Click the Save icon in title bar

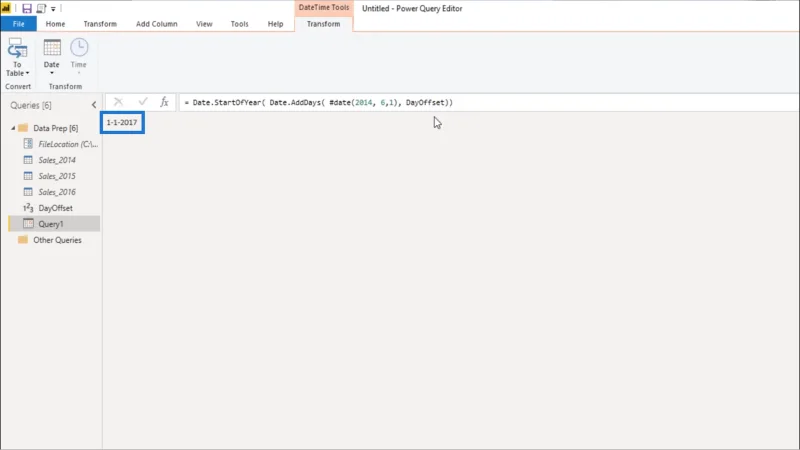click(27, 8)
